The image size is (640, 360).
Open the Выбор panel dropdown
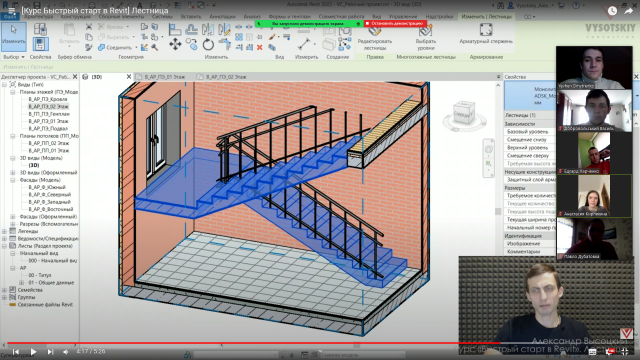(x=14, y=57)
